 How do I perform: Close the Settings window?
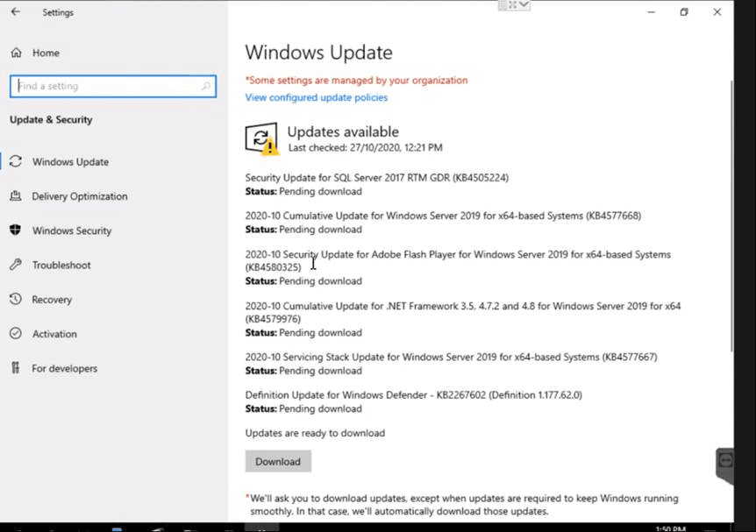click(717, 12)
